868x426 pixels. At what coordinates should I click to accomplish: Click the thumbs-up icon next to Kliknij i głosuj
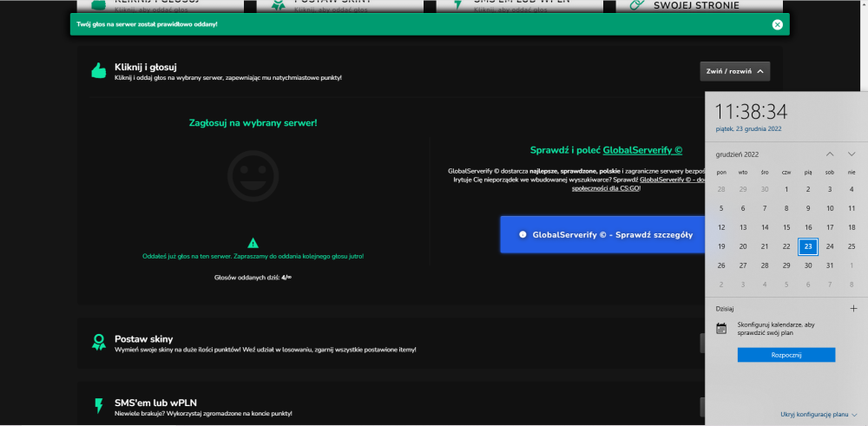[x=99, y=71]
